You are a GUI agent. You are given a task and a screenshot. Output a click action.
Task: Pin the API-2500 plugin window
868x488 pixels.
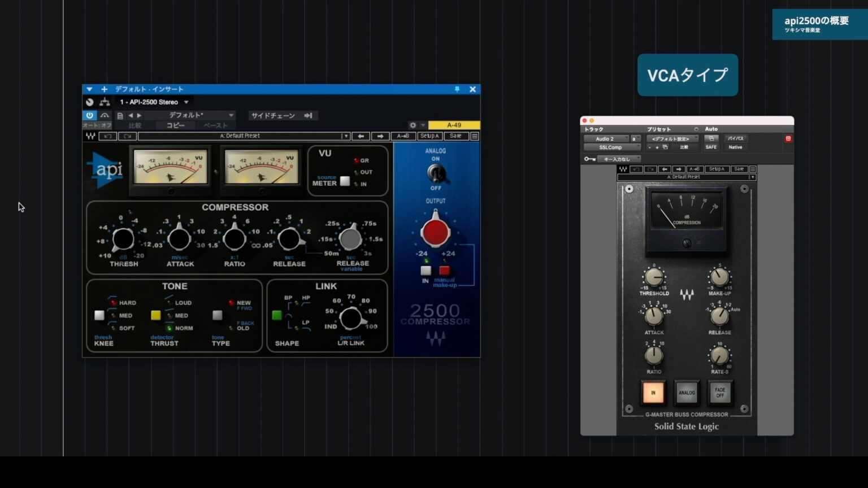(457, 89)
